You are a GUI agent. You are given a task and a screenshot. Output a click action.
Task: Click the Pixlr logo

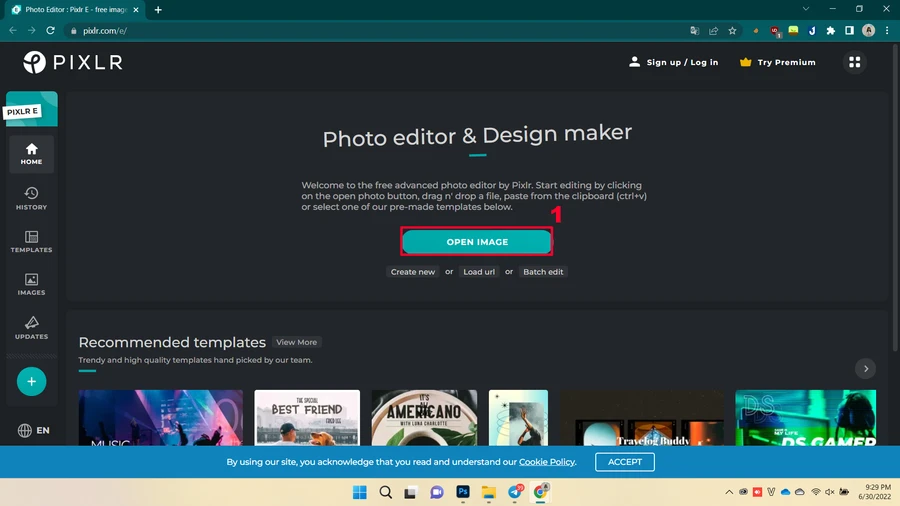[72, 62]
